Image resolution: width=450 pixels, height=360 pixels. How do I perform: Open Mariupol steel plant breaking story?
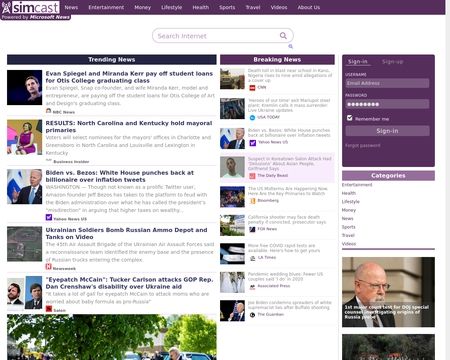289,105
